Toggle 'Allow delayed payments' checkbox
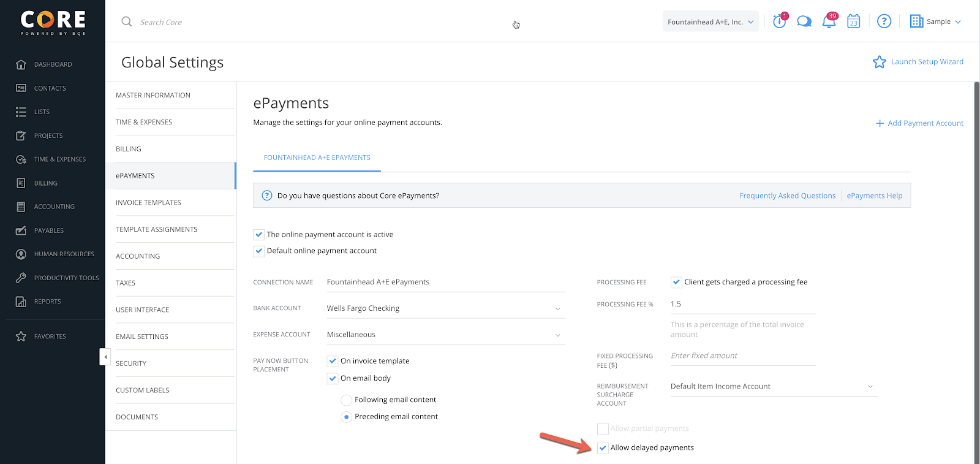This screenshot has width=980, height=464. pos(603,447)
